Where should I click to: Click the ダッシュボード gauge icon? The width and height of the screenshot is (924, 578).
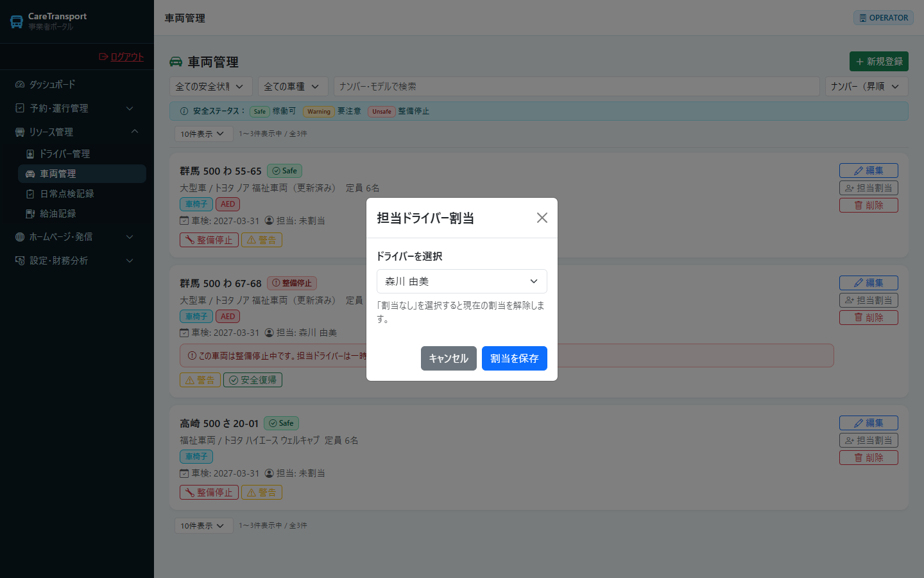[20, 84]
